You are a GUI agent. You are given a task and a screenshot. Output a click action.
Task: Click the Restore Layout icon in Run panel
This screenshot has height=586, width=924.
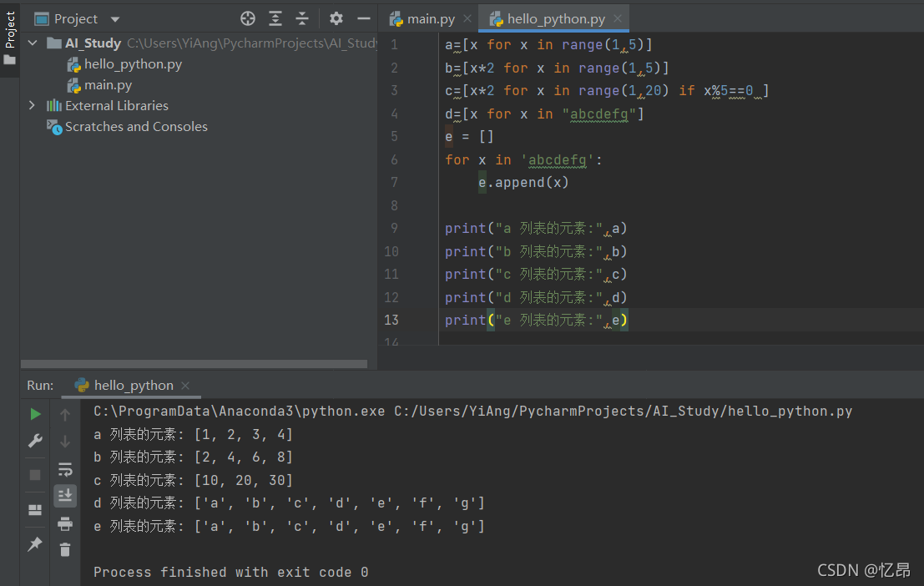click(35, 510)
